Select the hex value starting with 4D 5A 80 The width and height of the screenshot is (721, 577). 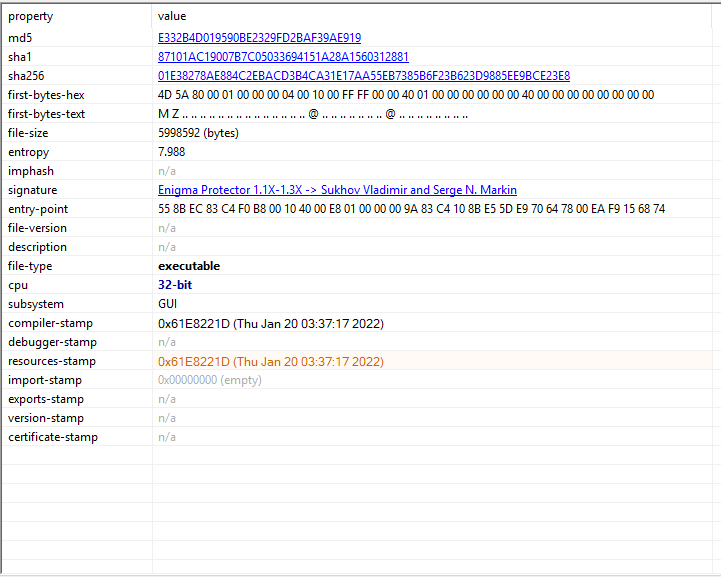(x=406, y=95)
